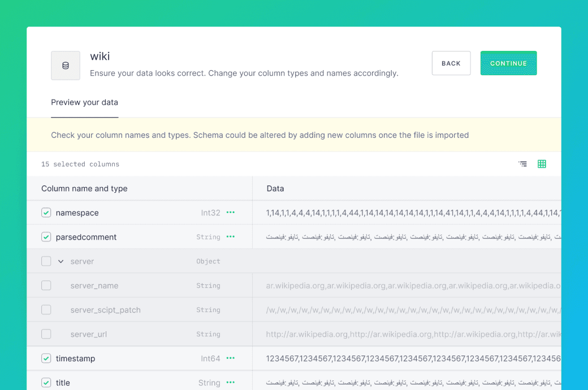Click the server_url row name

coord(89,334)
